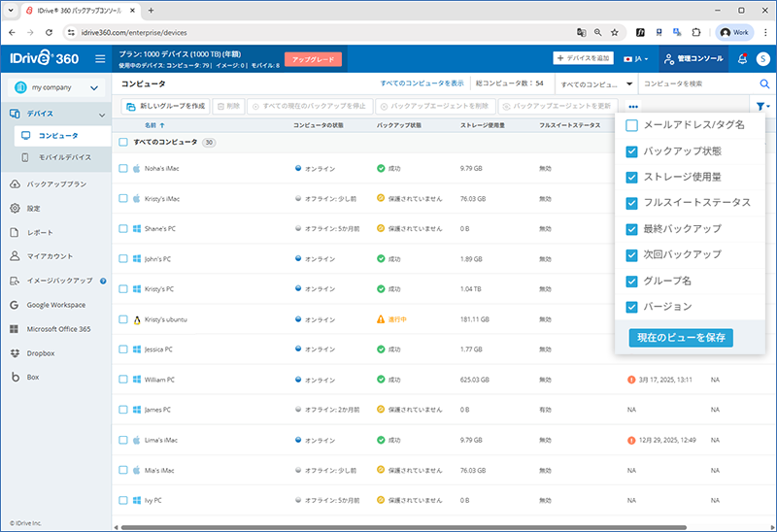Click the アップグレード button
This screenshot has height=532, width=777.
pyautogui.click(x=313, y=59)
